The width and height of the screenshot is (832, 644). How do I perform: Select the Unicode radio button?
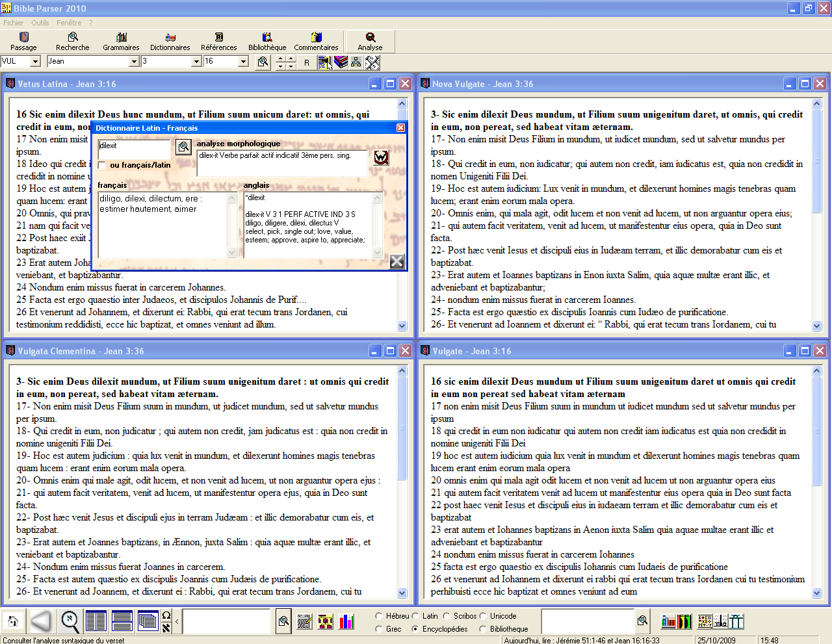tap(483, 616)
